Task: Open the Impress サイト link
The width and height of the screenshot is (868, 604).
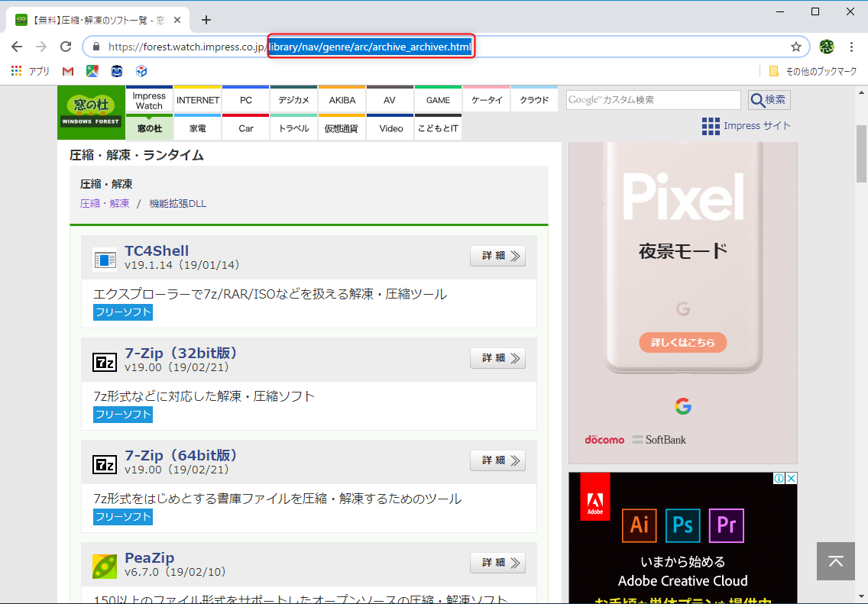Action: coord(756,125)
